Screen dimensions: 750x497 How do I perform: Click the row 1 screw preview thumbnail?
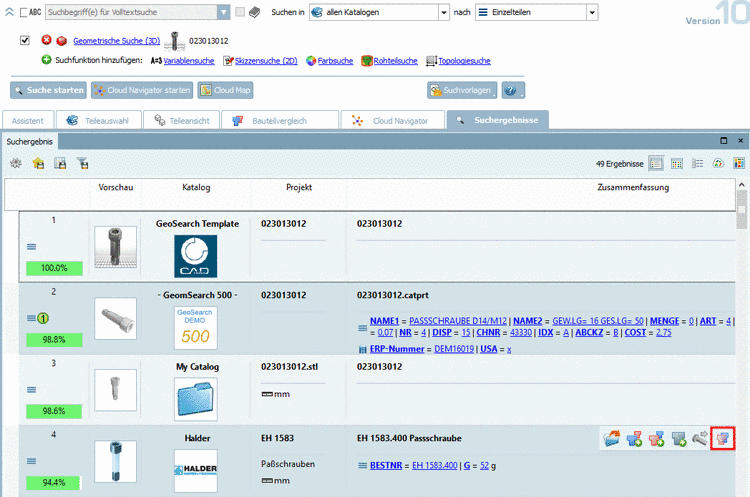tap(115, 247)
